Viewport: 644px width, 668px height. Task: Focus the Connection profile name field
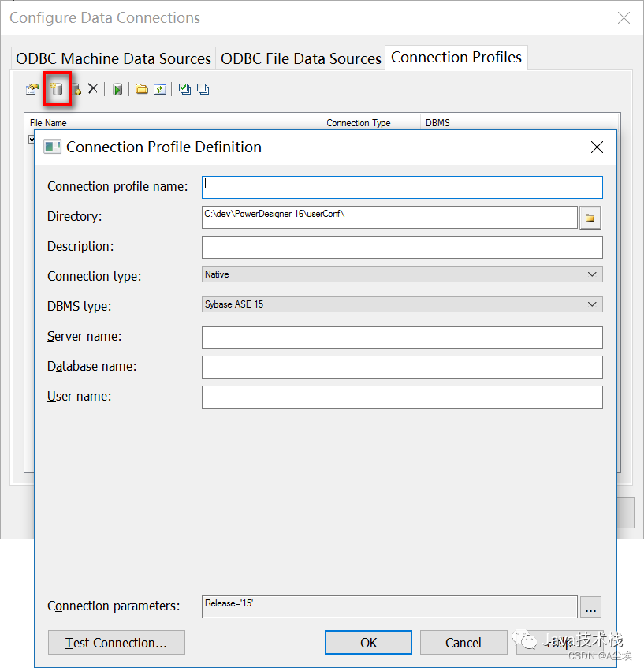coord(402,188)
